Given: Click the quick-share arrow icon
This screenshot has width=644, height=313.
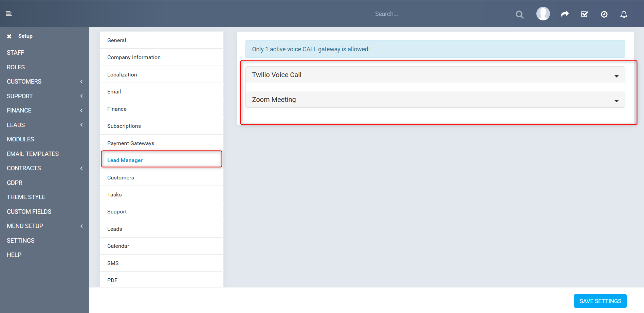Looking at the screenshot, I should [x=565, y=14].
